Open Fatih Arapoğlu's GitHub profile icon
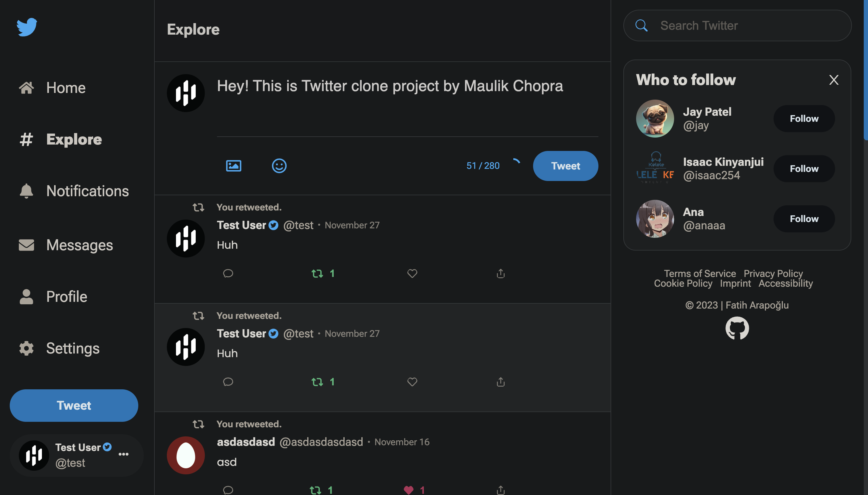The width and height of the screenshot is (868, 495). [x=737, y=328]
